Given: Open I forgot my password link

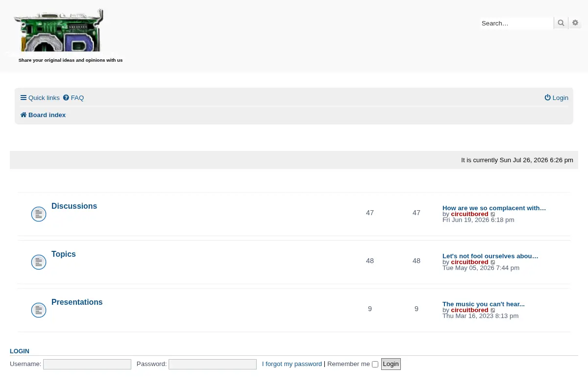Looking at the screenshot, I should click(x=292, y=364).
